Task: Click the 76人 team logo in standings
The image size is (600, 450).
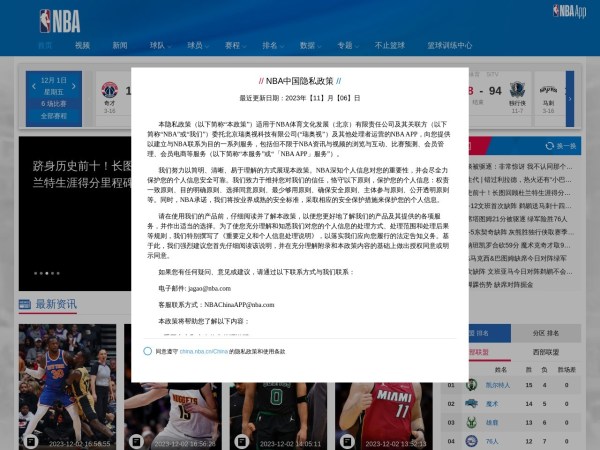Action: click(471, 439)
